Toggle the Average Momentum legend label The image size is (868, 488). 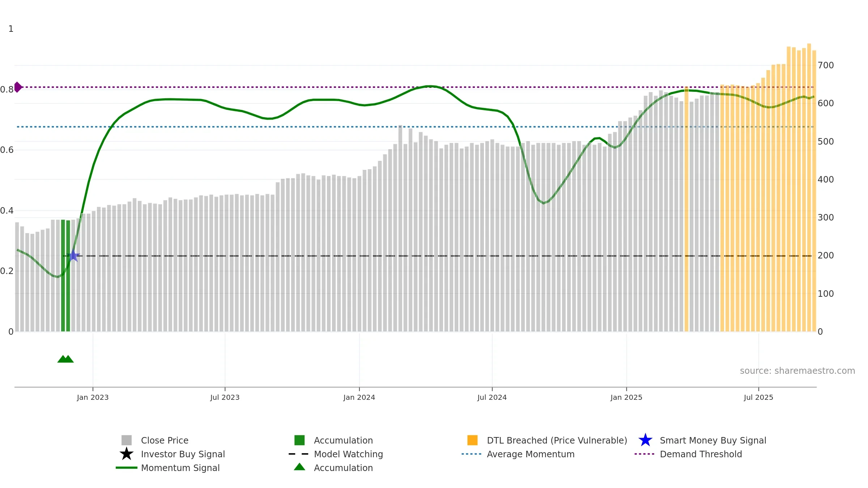pos(531,454)
